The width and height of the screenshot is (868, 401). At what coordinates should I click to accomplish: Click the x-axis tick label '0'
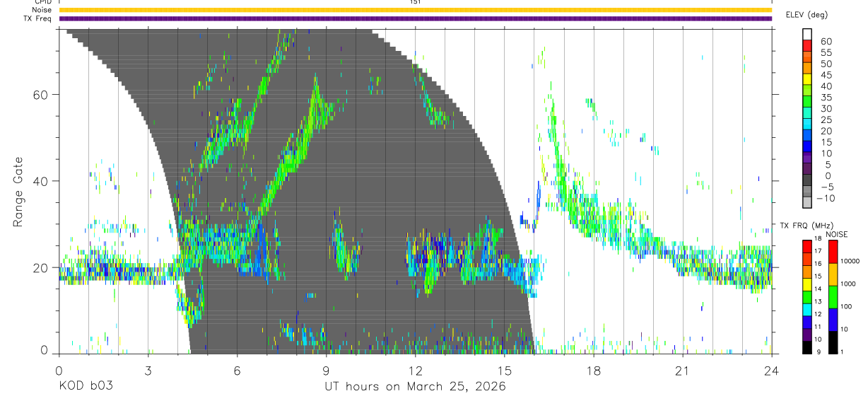(x=59, y=370)
